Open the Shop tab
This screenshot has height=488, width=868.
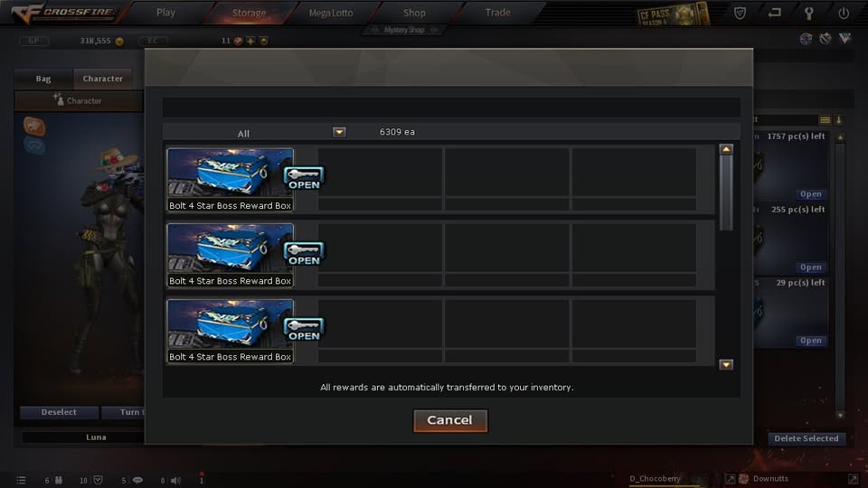coord(414,13)
